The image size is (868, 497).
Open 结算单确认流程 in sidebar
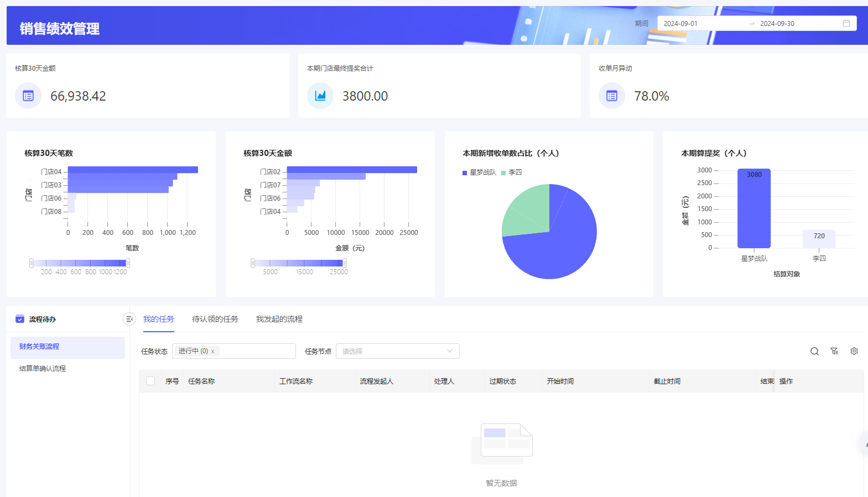click(43, 368)
